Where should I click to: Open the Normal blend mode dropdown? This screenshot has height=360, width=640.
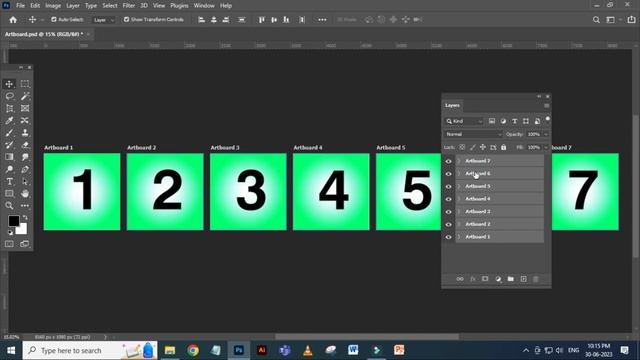(473, 134)
